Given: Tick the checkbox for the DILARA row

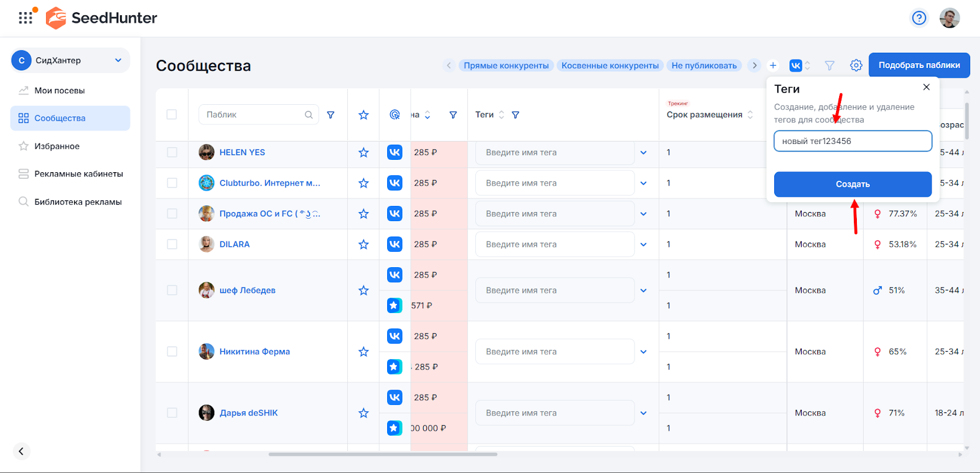Looking at the screenshot, I should (x=172, y=244).
